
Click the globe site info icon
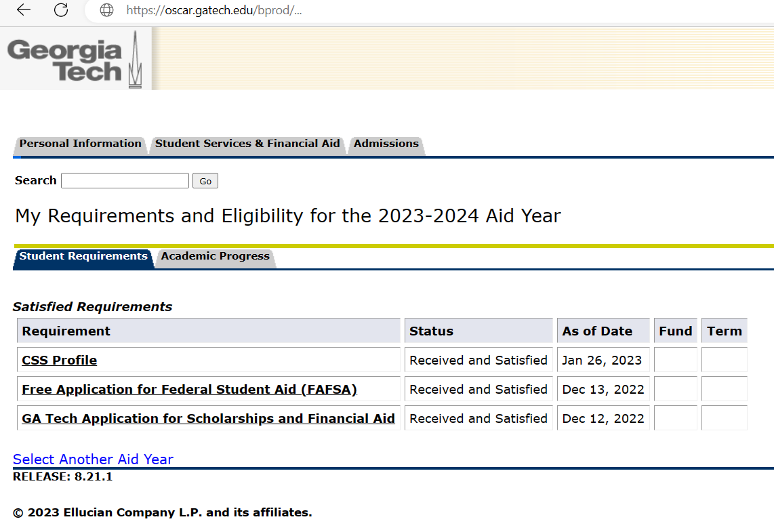tap(106, 10)
